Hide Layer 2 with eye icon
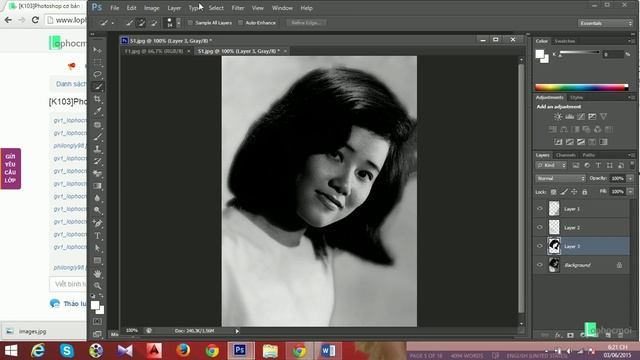Viewport: 640px width, 360px height. point(540,227)
